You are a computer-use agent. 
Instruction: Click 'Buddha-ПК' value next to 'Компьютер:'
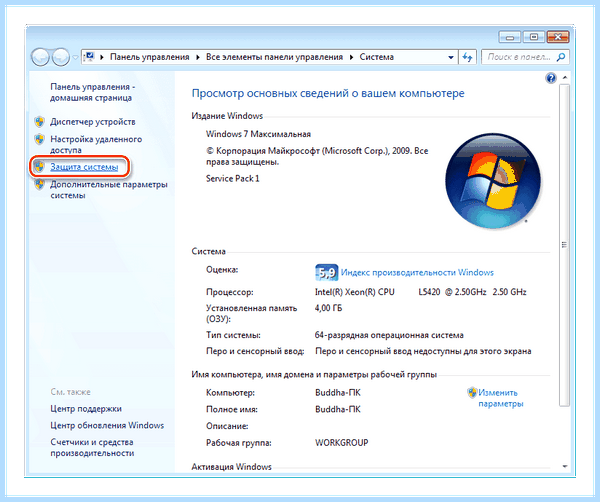[x=338, y=393]
